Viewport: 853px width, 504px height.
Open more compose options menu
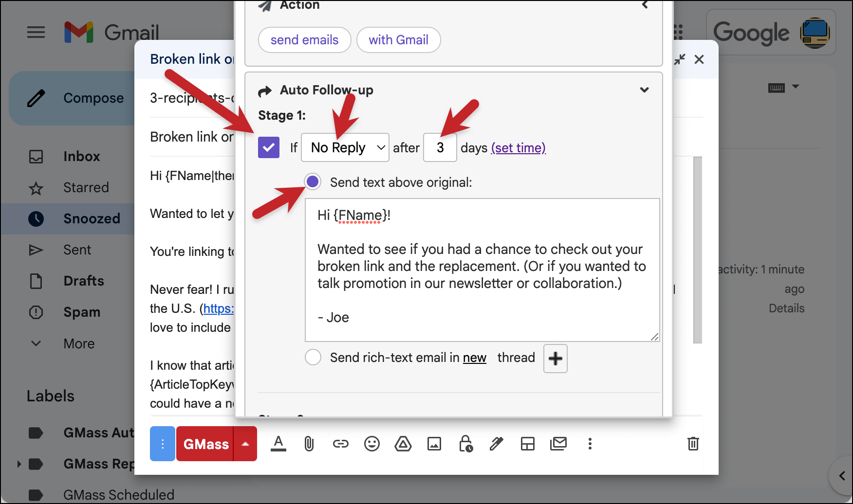(590, 444)
